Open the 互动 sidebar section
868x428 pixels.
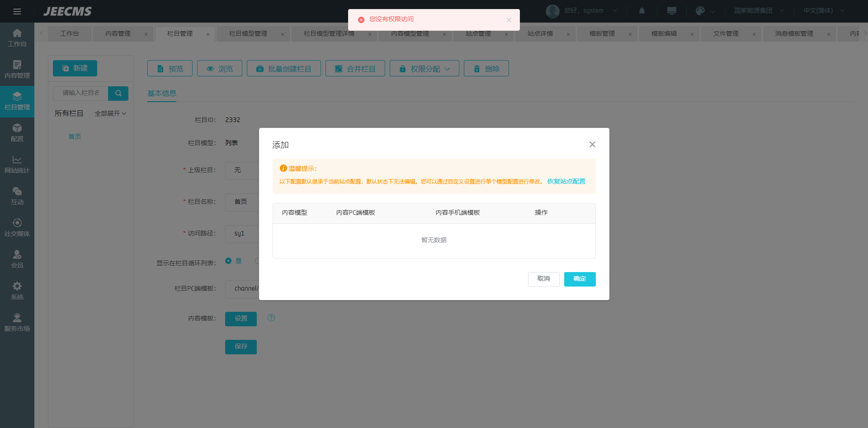(x=17, y=197)
